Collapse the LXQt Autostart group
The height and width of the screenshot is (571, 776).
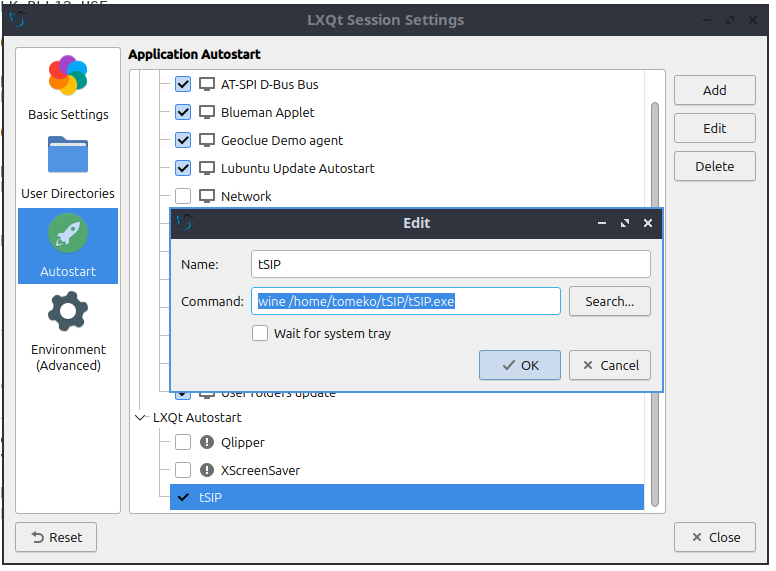click(140, 418)
